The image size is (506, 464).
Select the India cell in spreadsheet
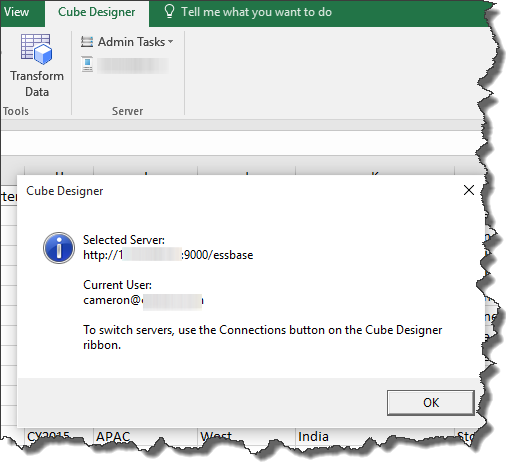(x=375, y=436)
